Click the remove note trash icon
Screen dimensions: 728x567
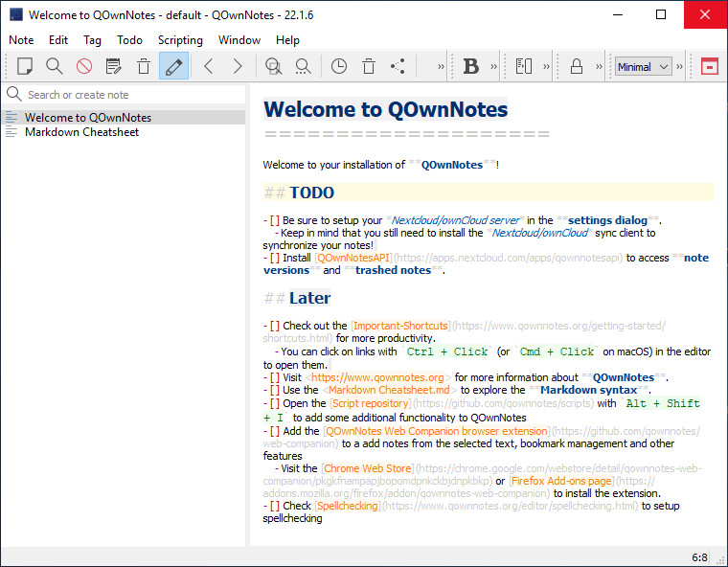coord(144,67)
